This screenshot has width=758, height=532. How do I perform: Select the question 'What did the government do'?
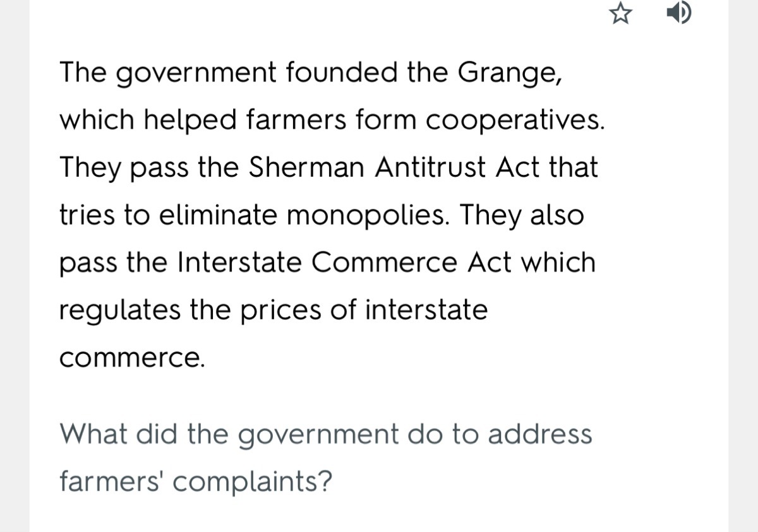pyautogui.click(x=230, y=434)
